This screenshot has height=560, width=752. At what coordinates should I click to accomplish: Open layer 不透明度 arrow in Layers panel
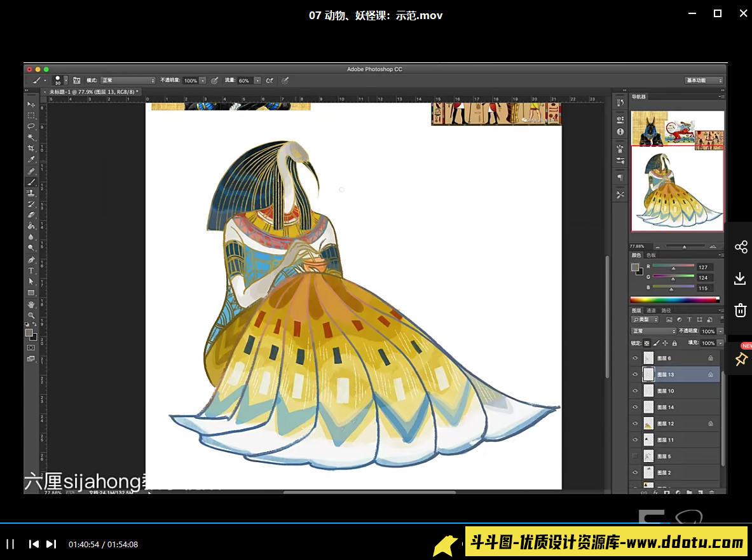(720, 331)
